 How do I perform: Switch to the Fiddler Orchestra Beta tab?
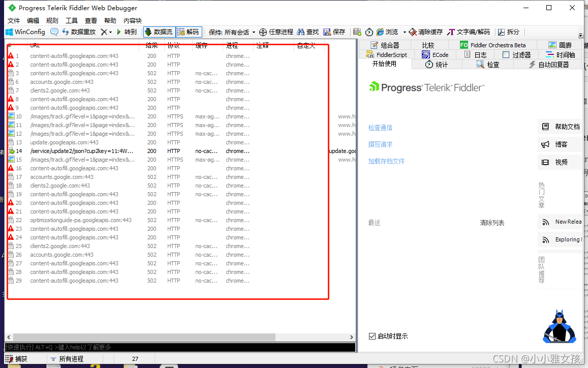coord(493,45)
